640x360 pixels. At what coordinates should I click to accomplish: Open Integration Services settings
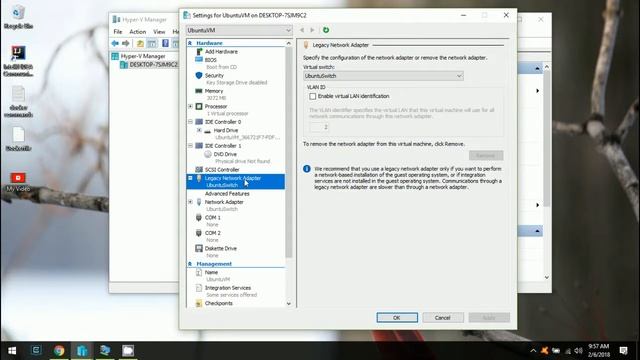227,288
